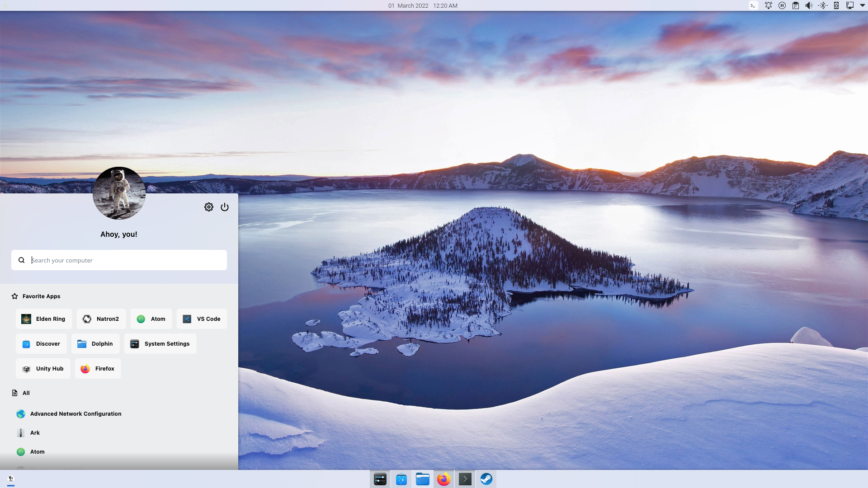Open Natron2 from Favorite Apps
The image size is (868, 488).
[101, 319]
